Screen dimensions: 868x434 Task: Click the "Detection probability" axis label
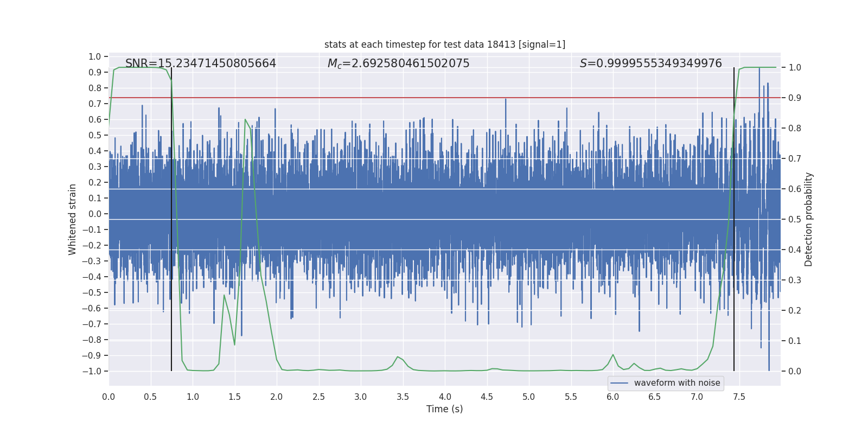pos(809,219)
